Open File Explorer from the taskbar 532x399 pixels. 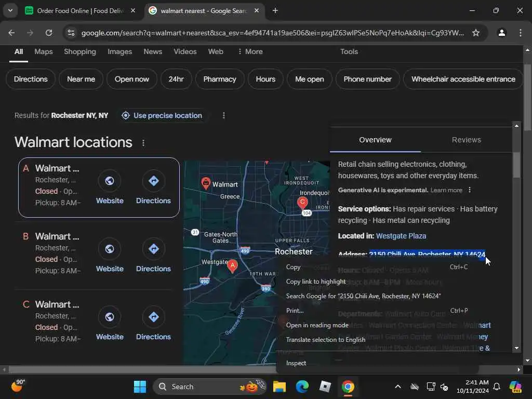[x=279, y=387]
